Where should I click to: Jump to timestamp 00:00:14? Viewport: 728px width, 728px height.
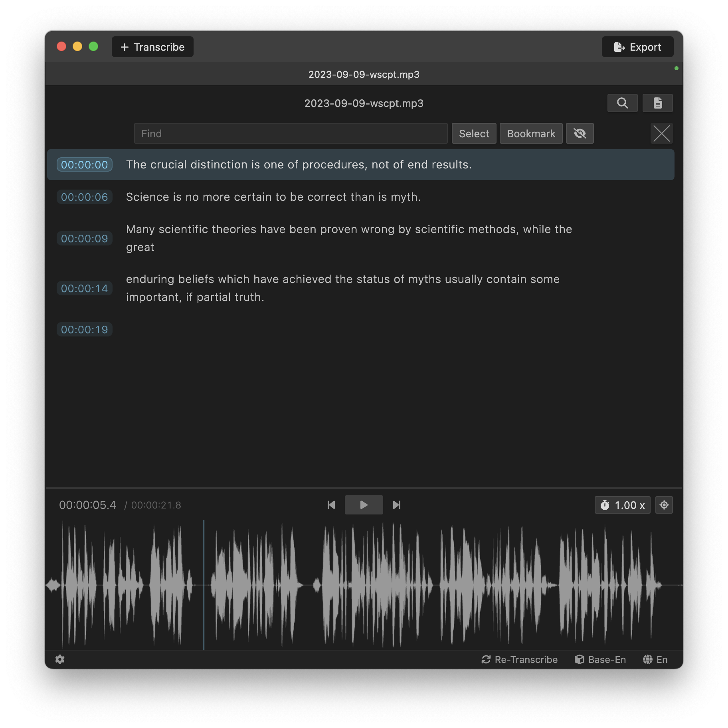point(85,288)
